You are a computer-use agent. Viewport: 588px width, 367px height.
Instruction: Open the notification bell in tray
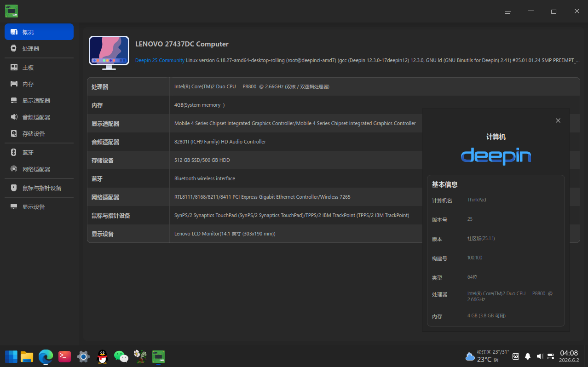click(528, 356)
